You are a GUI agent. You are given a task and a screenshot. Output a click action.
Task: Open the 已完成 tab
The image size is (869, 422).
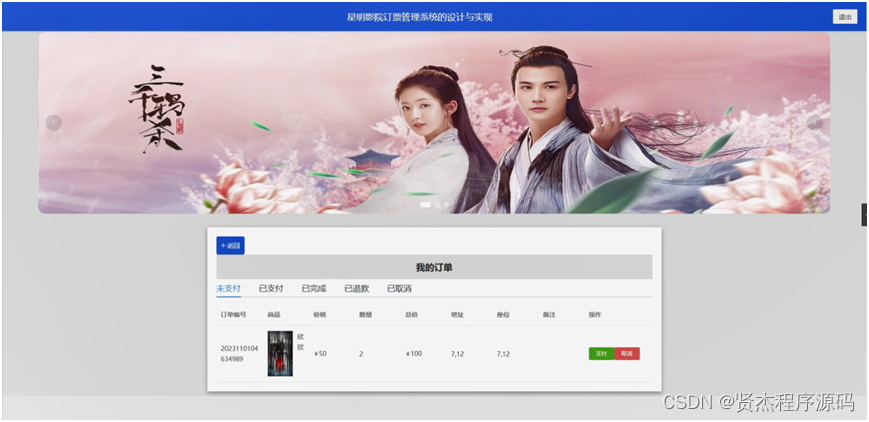[314, 288]
